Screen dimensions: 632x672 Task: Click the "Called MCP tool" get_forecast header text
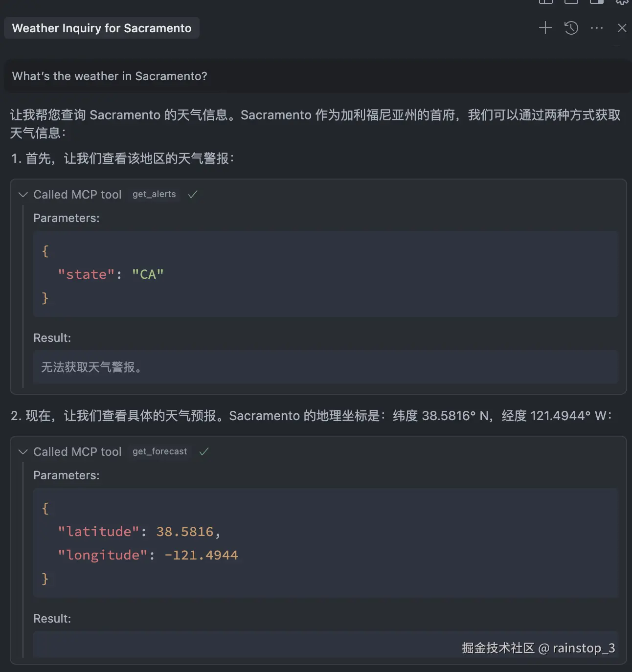click(x=77, y=452)
